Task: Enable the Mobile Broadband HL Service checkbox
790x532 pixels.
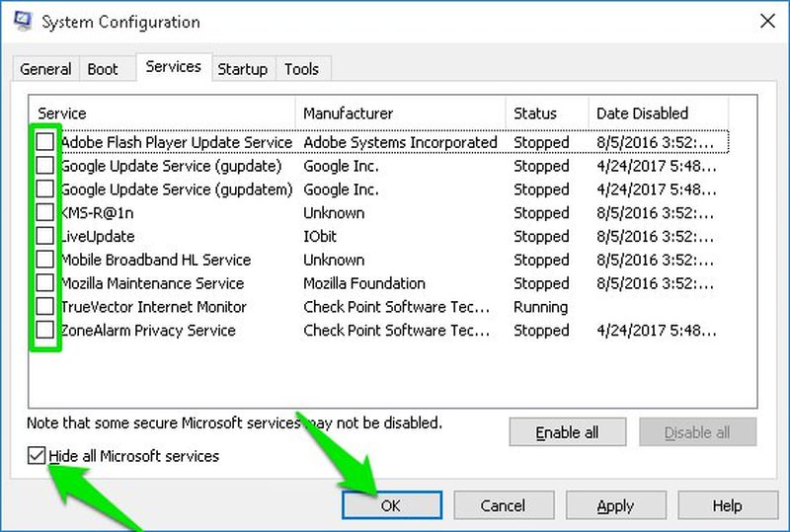Action: 44,260
